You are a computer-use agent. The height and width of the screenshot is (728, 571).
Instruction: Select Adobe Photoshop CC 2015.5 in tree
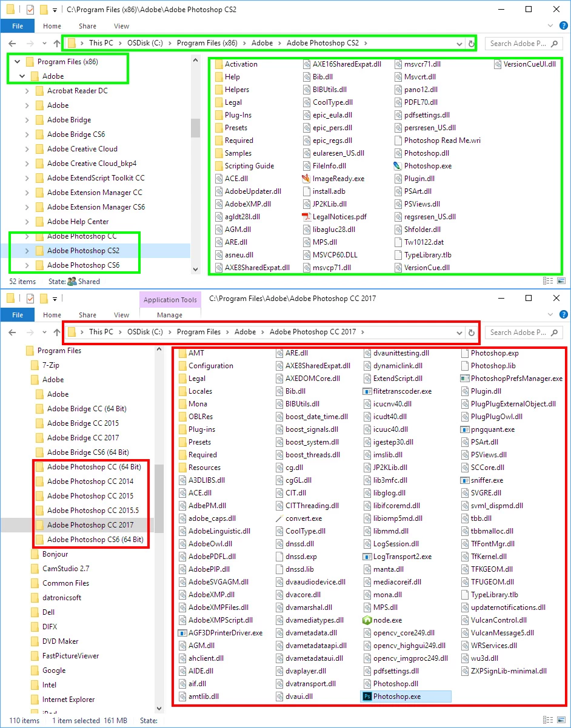pyautogui.click(x=93, y=511)
